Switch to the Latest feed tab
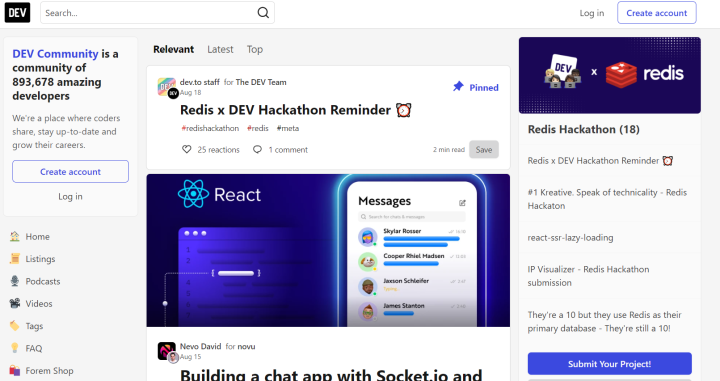The width and height of the screenshot is (720, 381). point(220,49)
